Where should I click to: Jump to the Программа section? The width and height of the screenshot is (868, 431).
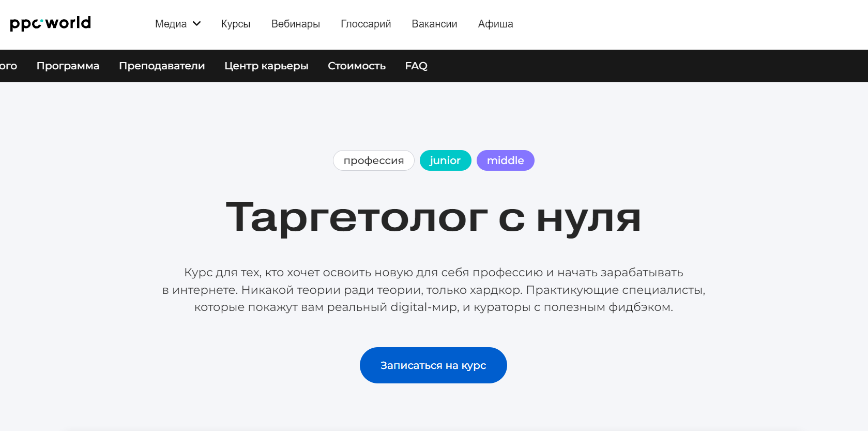coord(68,66)
